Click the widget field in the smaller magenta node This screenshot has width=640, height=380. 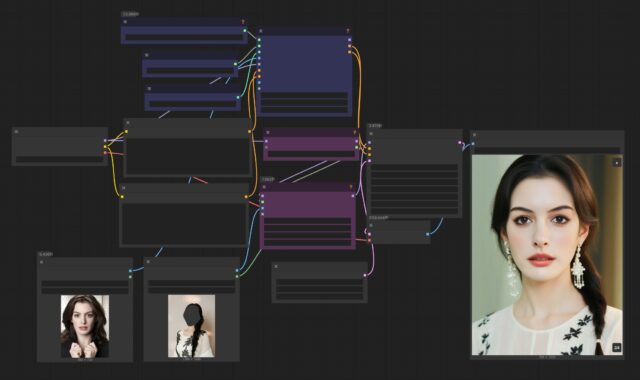click(x=311, y=154)
